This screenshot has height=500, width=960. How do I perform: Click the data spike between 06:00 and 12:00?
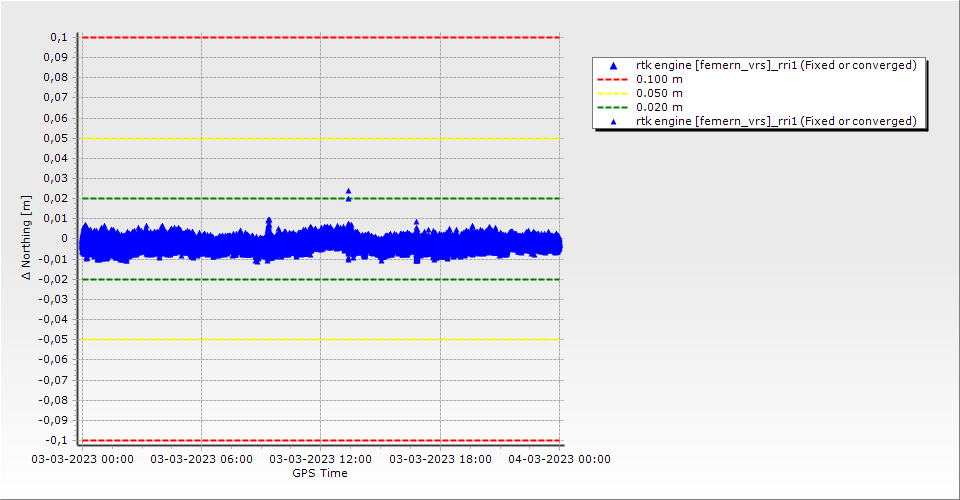click(268, 220)
